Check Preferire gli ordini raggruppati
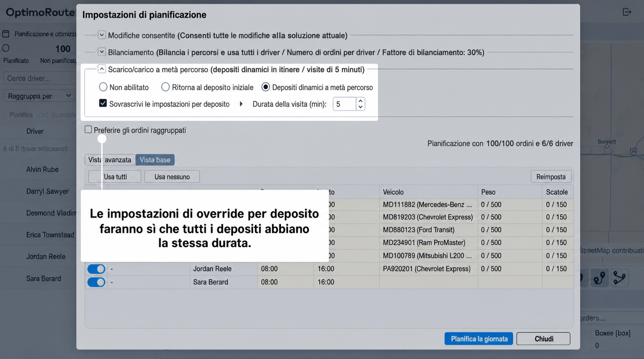The height and width of the screenshot is (359, 644). coord(88,129)
